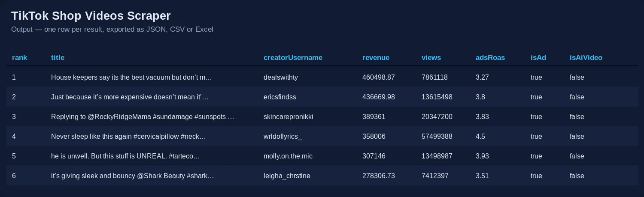
Task: Click adsRoas value 3.27
Action: coord(482,78)
